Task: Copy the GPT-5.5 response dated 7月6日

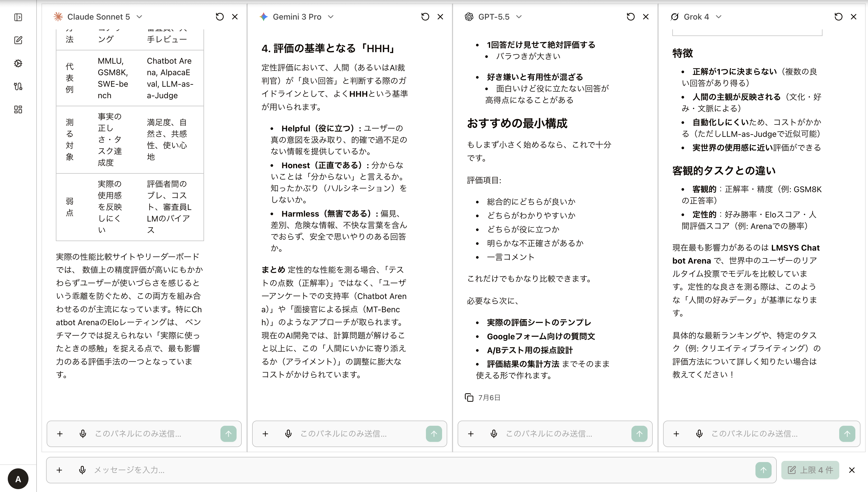Action: (469, 398)
